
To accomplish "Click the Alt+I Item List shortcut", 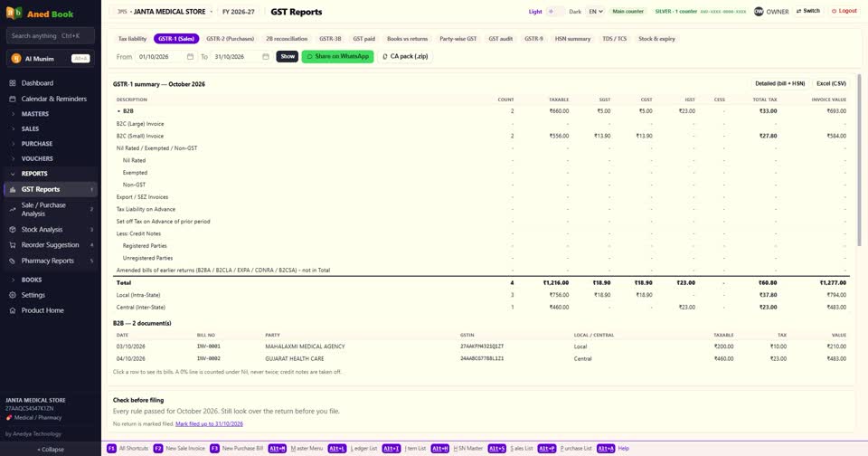I will point(404,448).
